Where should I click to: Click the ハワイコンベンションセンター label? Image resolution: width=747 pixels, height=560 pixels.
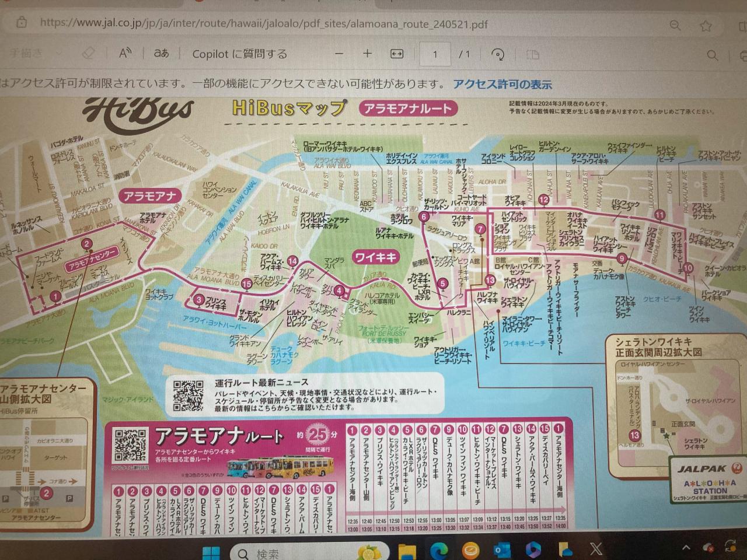coord(219,190)
